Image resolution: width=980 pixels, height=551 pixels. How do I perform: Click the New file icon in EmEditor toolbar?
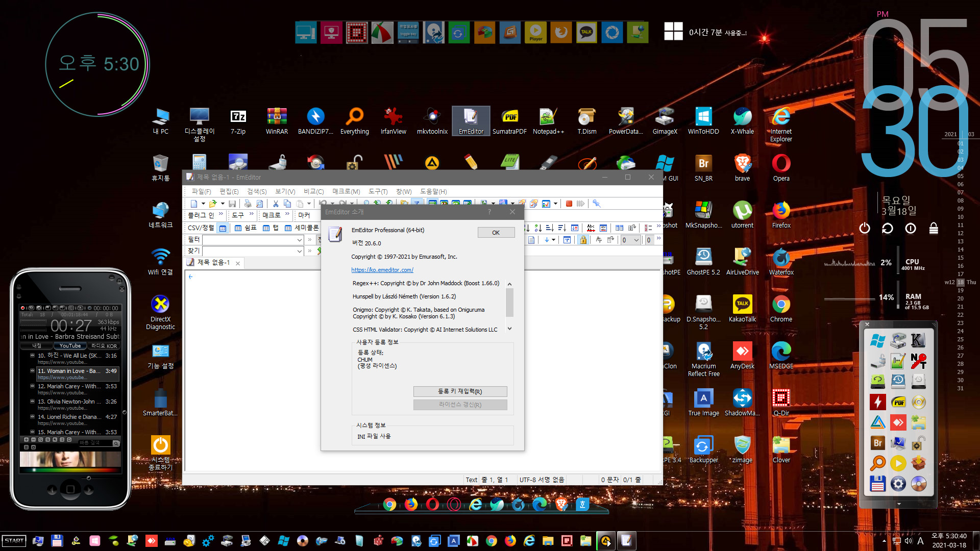[194, 204]
